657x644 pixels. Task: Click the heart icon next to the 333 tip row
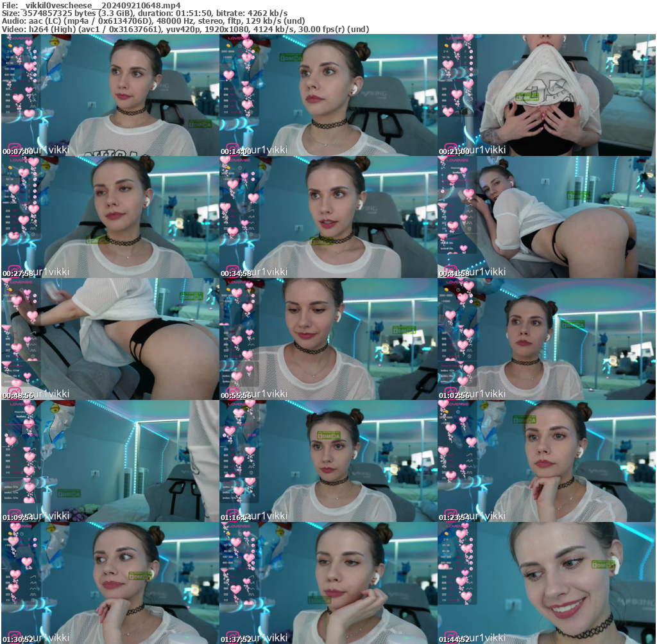pos(28,89)
